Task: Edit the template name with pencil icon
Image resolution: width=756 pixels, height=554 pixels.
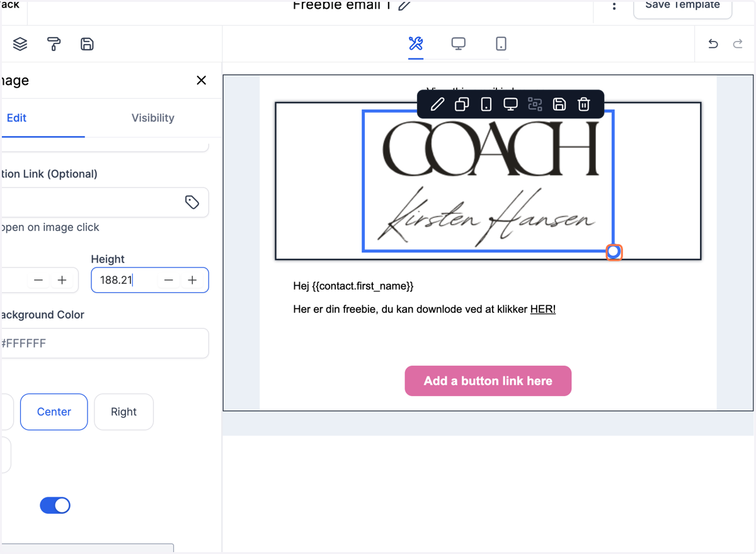Action: [404, 6]
